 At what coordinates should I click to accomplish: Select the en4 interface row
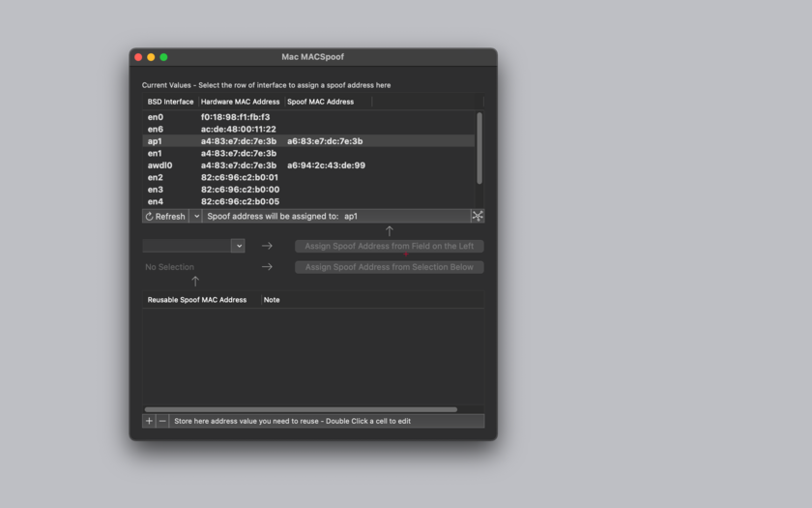click(308, 201)
